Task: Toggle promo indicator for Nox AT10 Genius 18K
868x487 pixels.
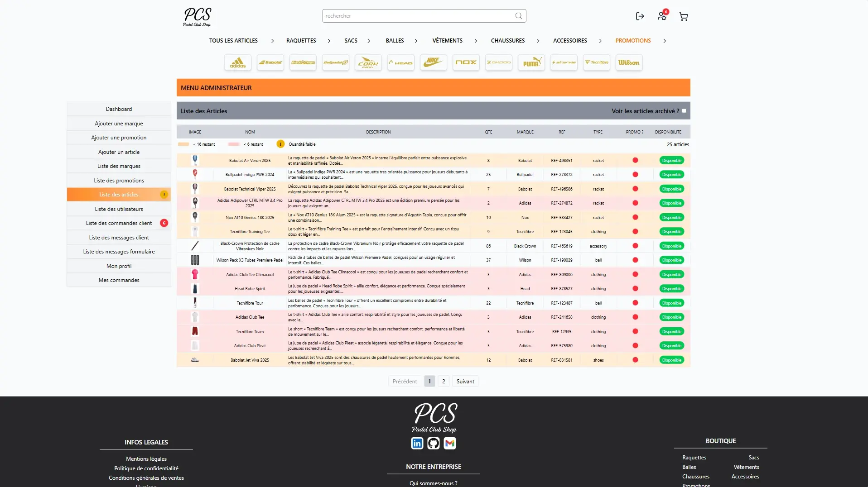Action: click(635, 218)
